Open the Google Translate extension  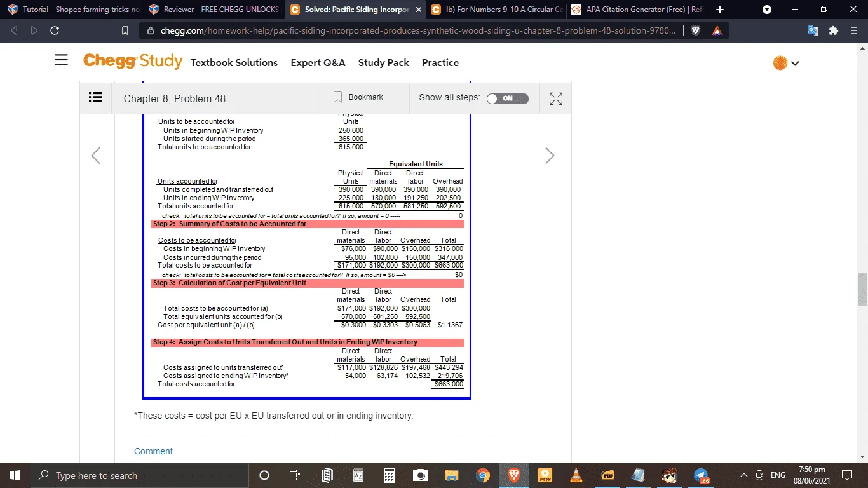click(x=814, y=30)
